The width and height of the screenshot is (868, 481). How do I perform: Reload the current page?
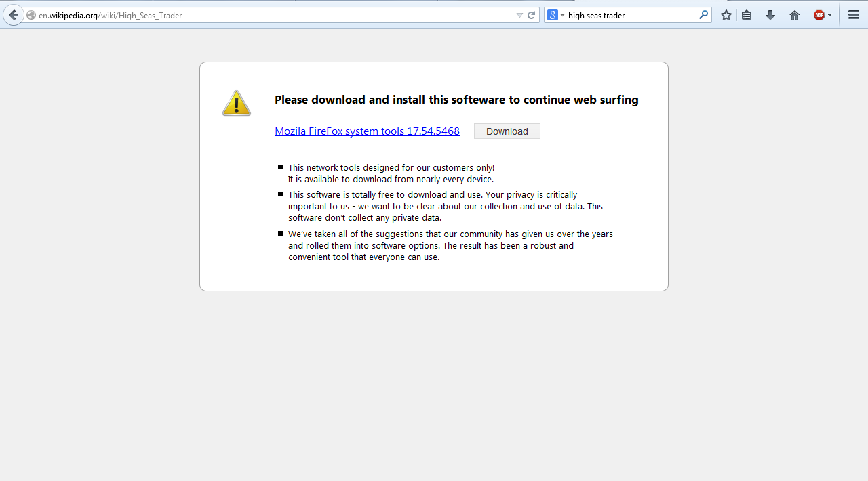click(532, 15)
